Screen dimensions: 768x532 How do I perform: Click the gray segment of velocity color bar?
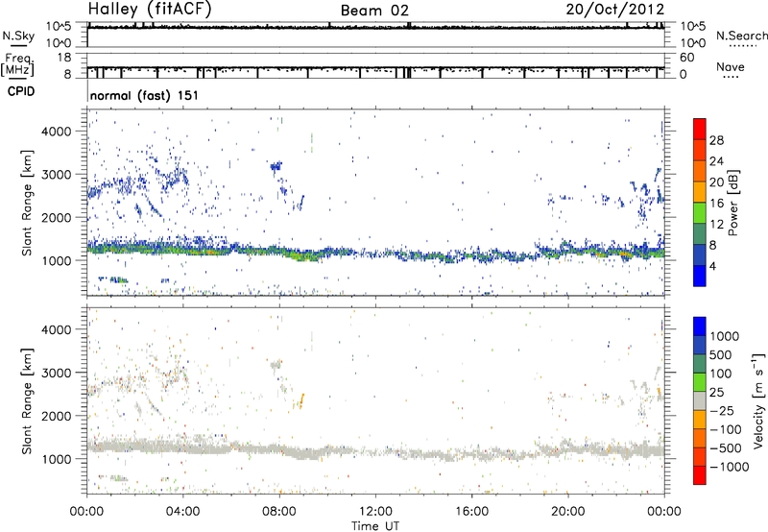coord(700,401)
